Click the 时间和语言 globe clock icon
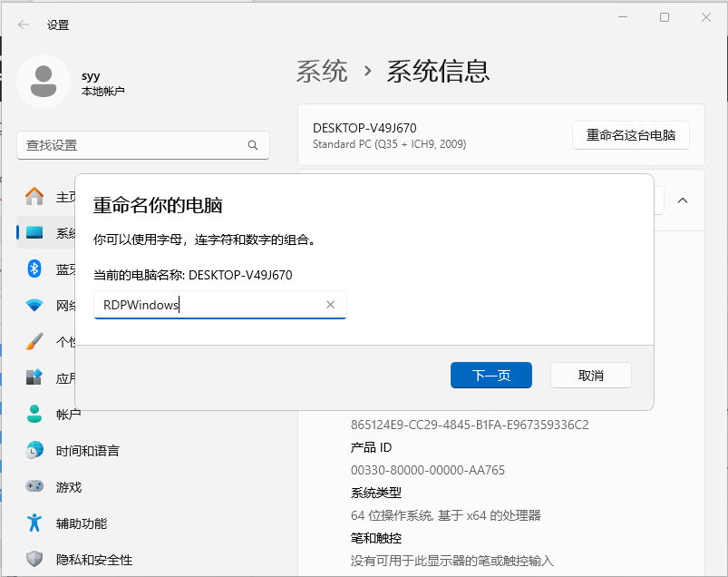 point(34,450)
